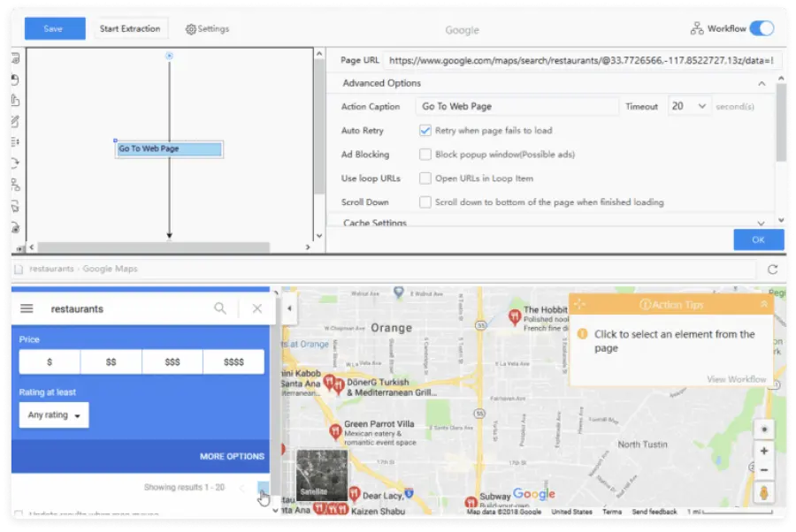
Task: Click the workflow horizontal scrollbar thumb
Action: coord(153,247)
